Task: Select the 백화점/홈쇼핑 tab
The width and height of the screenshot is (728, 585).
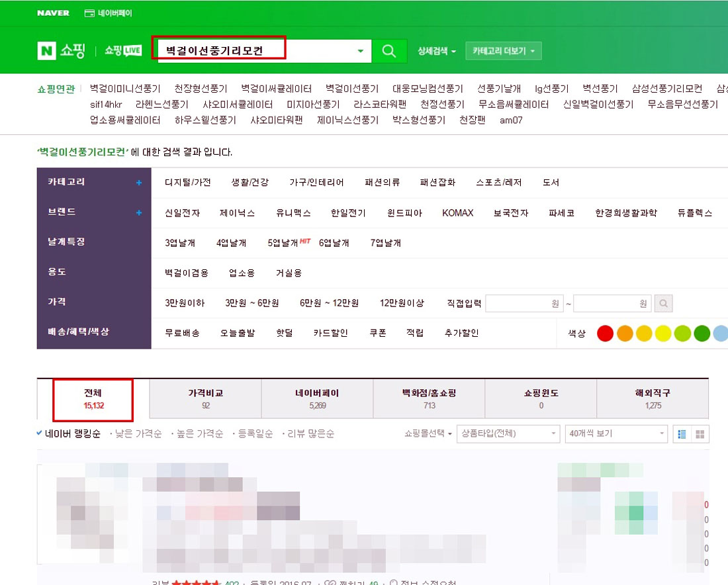Action: (430, 399)
